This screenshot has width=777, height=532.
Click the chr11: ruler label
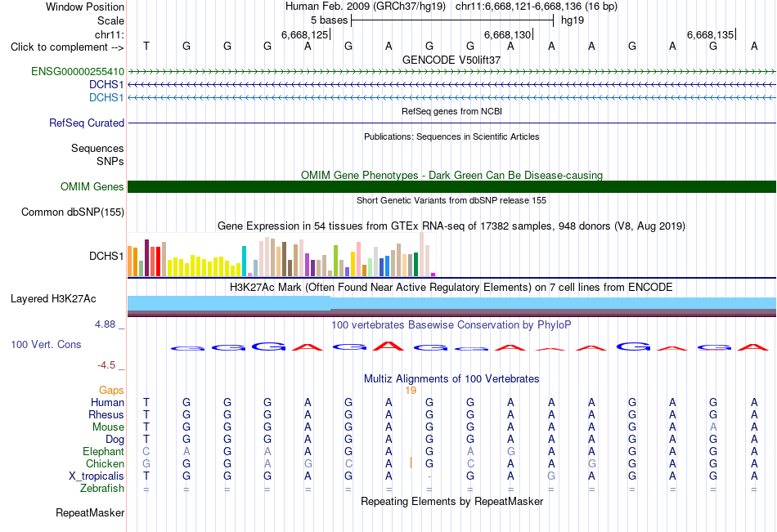[x=110, y=34]
